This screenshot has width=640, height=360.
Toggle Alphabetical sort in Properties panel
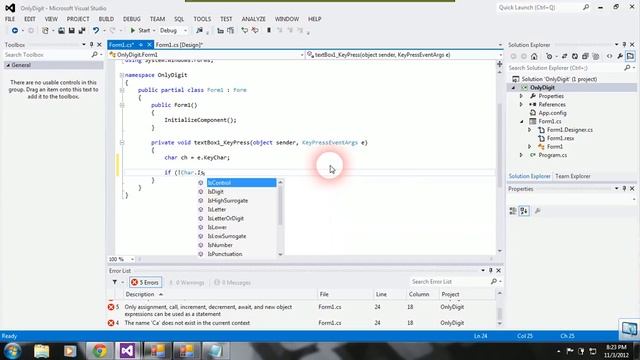pos(524,211)
